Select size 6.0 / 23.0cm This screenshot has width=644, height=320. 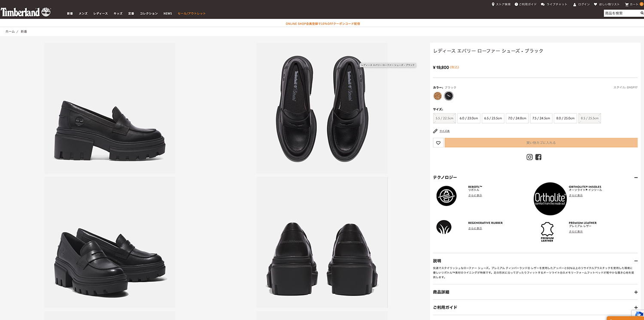pyautogui.click(x=469, y=118)
